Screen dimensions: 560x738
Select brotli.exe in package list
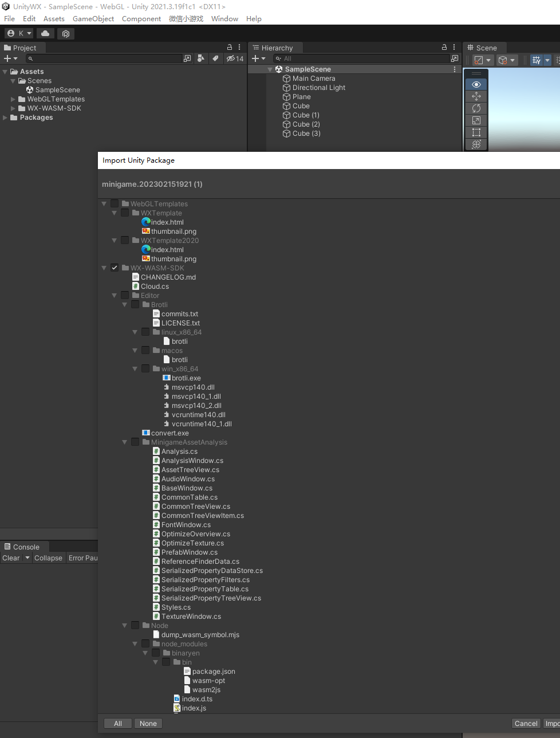[x=186, y=378]
